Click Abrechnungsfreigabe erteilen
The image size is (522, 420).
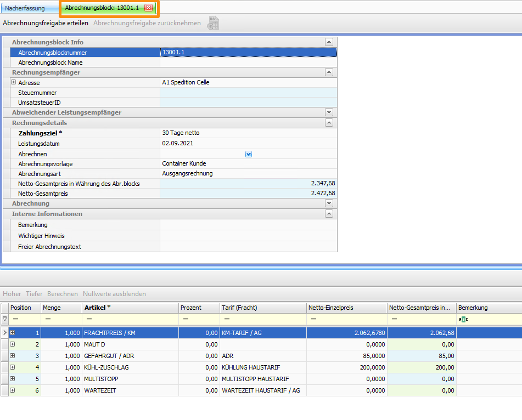[x=46, y=23]
